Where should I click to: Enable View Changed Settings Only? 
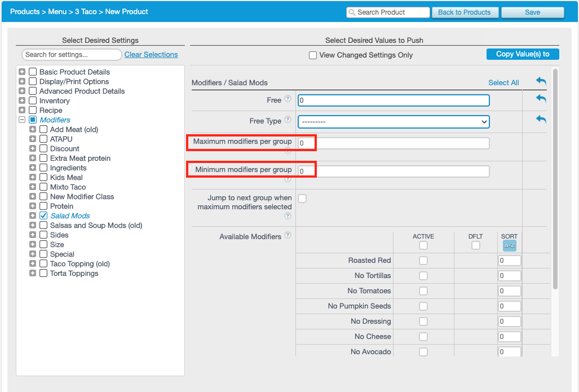click(x=313, y=55)
